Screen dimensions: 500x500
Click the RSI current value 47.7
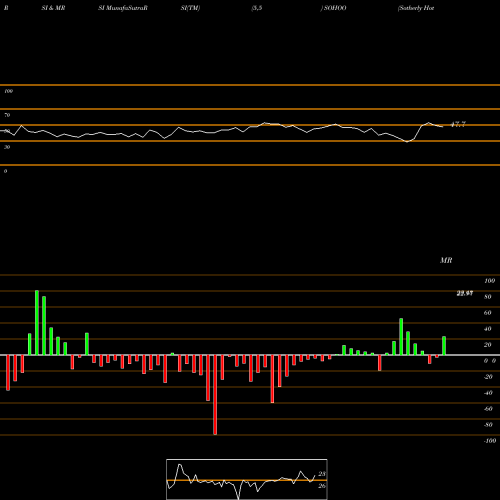[x=458, y=125]
